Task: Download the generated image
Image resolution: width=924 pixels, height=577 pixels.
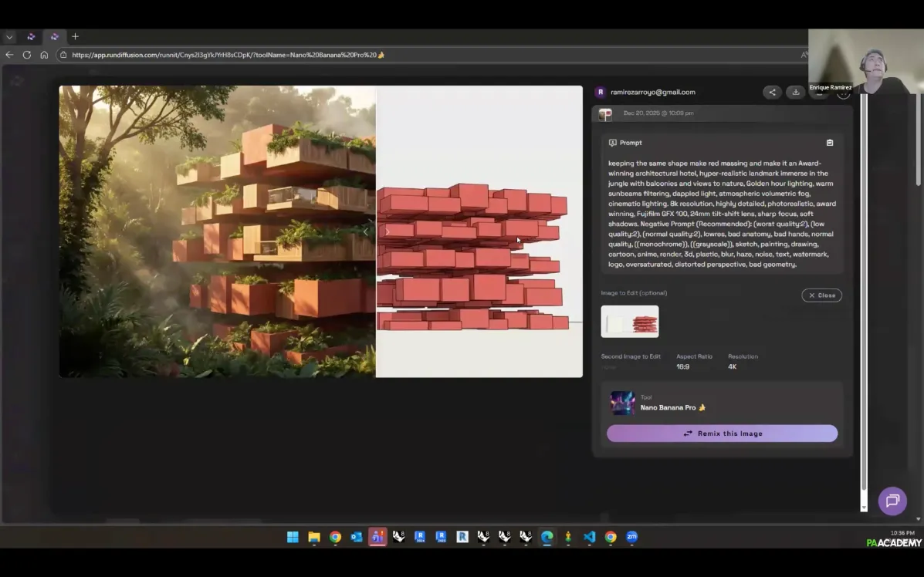Action: click(x=795, y=93)
